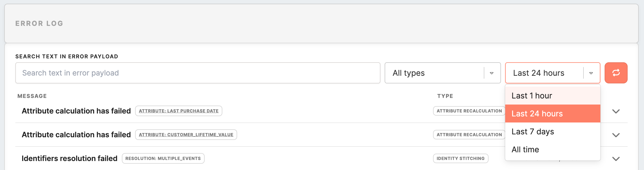Click the Identity Stitching type badge

tap(461, 158)
